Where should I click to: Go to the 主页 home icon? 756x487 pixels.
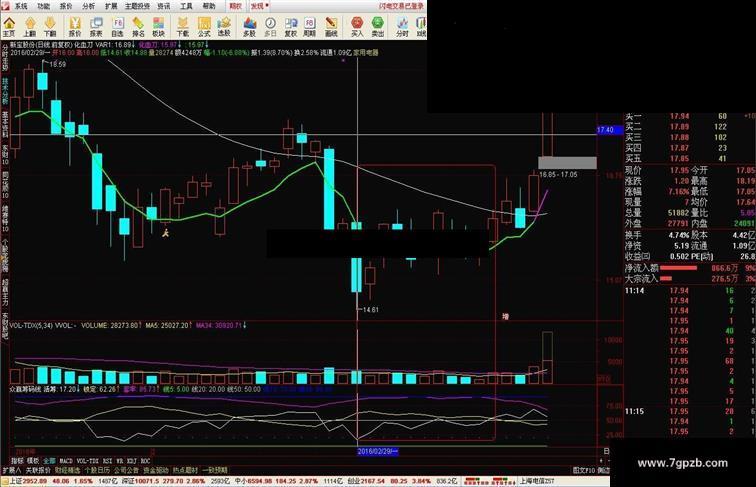point(9,26)
